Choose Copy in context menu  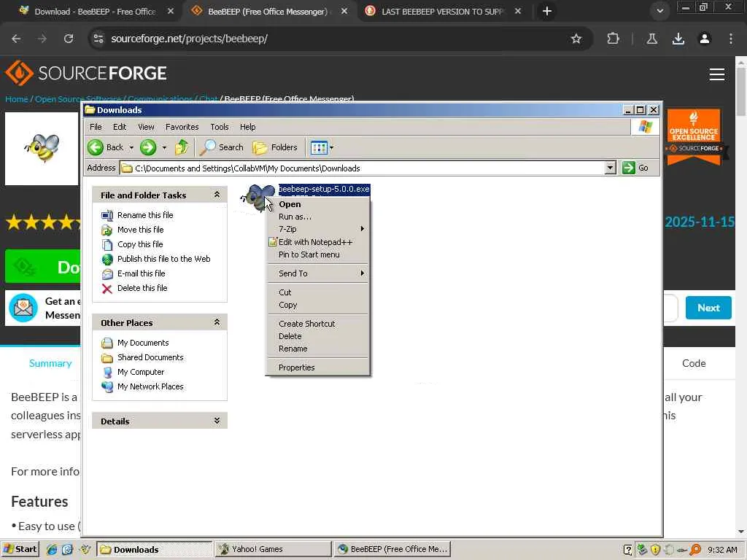(x=318, y=306)
